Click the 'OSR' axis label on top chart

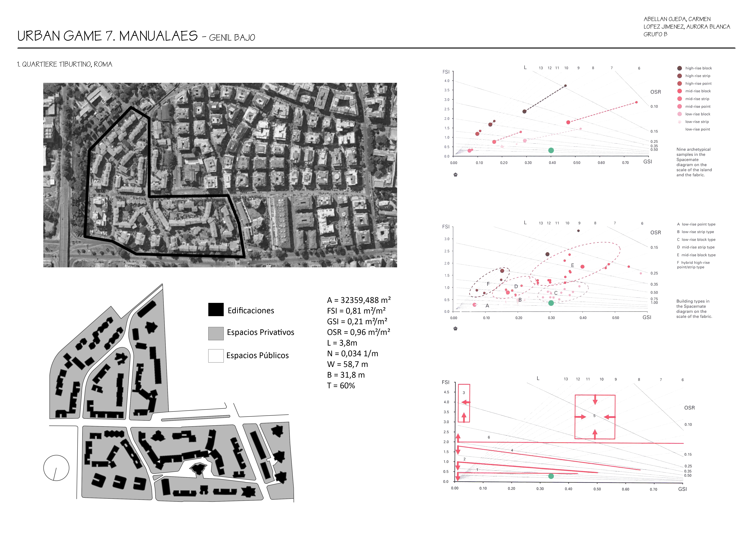click(656, 92)
